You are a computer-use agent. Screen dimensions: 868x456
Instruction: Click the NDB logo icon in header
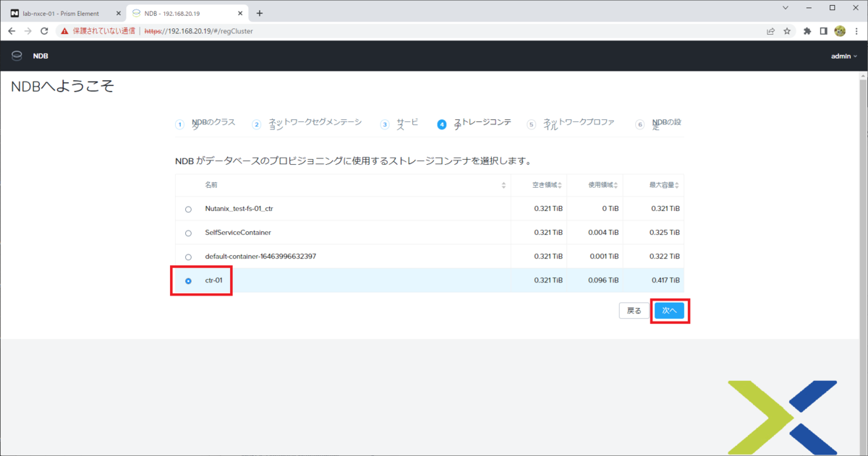coord(17,56)
